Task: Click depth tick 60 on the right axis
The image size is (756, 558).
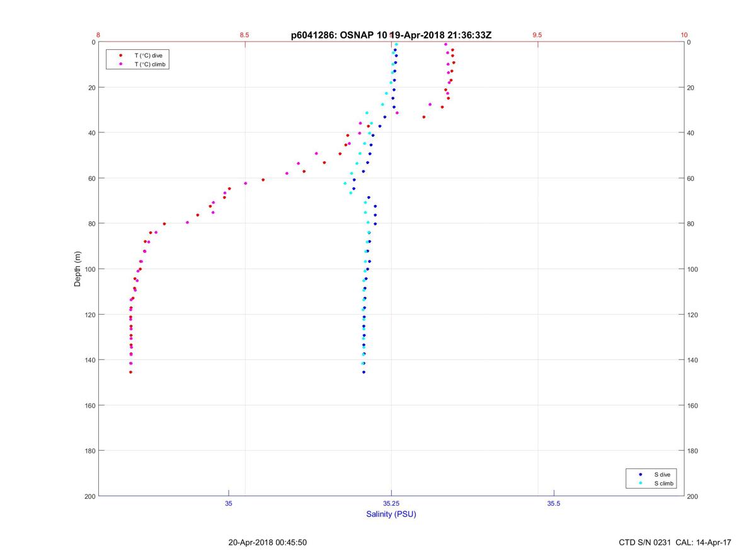Action: 690,178
